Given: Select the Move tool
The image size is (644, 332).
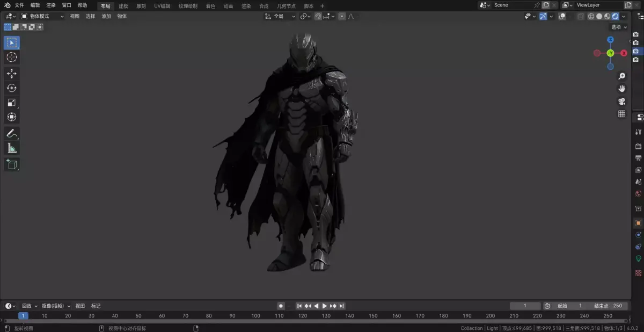Looking at the screenshot, I should click(12, 74).
